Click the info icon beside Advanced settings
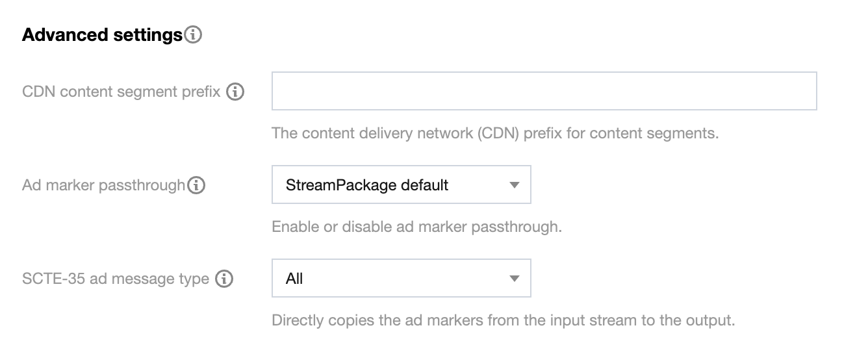Viewport: 868px width, 343px height. pos(193,35)
